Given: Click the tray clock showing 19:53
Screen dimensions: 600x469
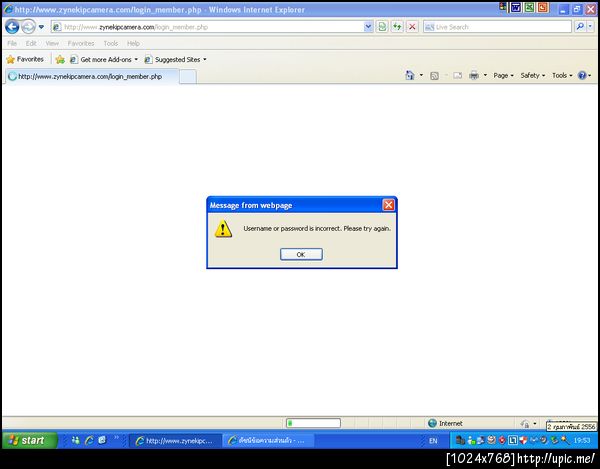Looking at the screenshot, I should [582, 441].
